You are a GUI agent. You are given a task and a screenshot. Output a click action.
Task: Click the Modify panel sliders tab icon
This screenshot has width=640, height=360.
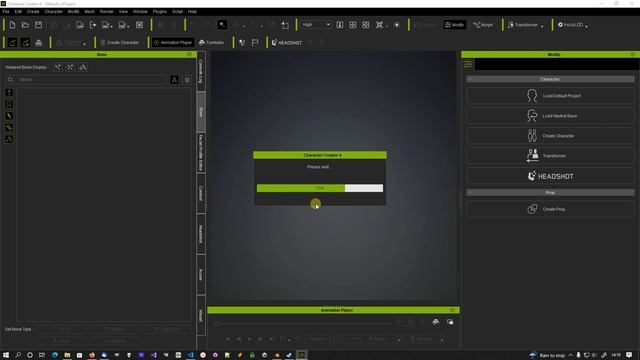(468, 64)
